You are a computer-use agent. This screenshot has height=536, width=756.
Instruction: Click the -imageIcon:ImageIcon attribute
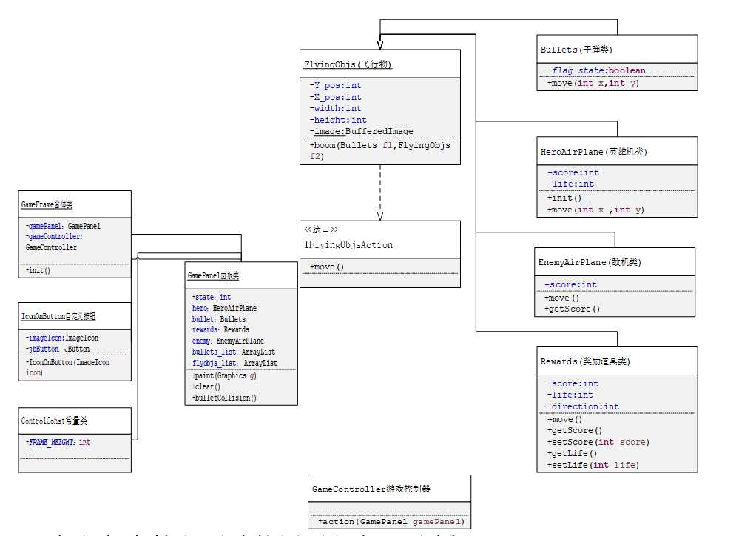coord(61,338)
